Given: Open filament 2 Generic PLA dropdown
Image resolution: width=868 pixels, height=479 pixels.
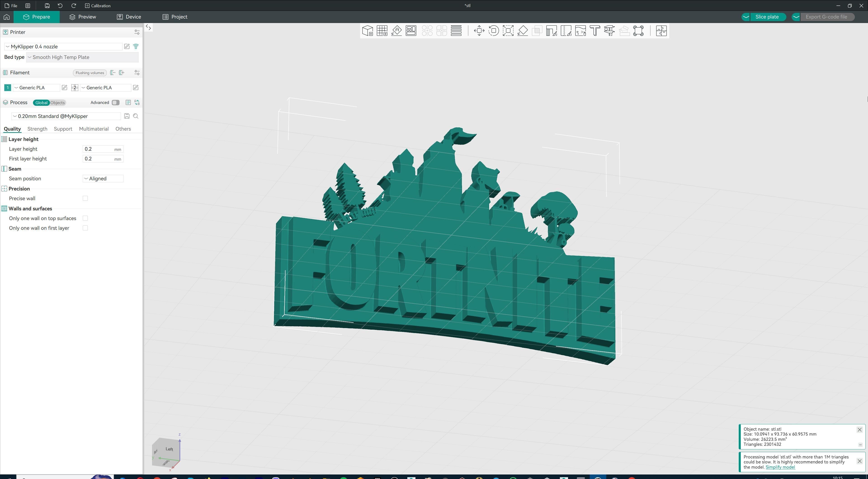Looking at the screenshot, I should pyautogui.click(x=106, y=88).
